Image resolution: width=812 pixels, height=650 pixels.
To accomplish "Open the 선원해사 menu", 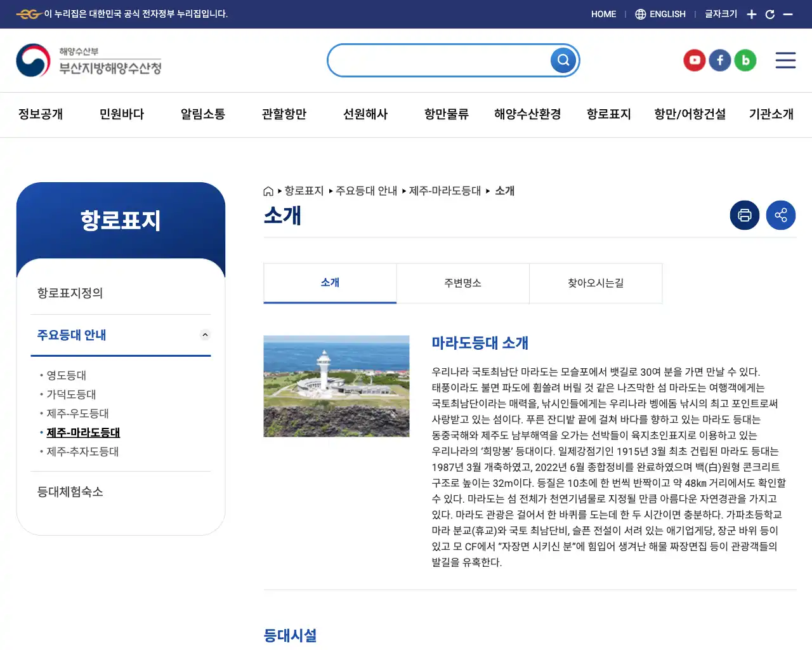I will pyautogui.click(x=365, y=114).
